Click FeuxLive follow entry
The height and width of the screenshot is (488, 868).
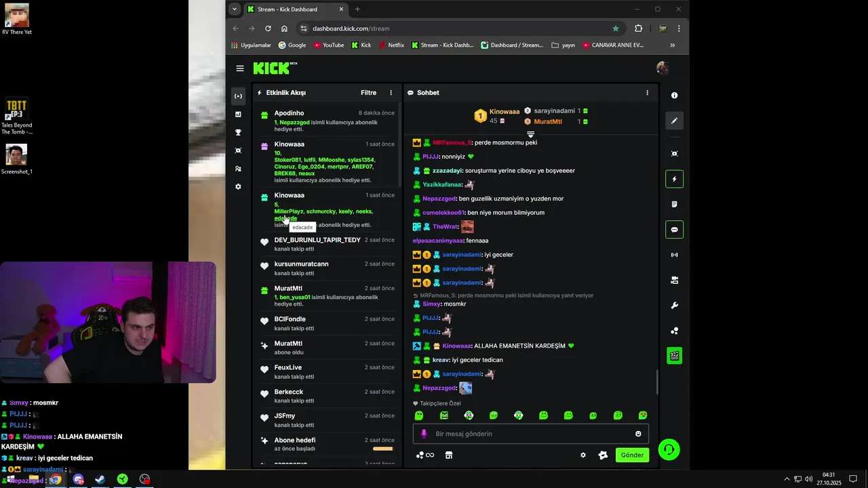[x=328, y=371]
